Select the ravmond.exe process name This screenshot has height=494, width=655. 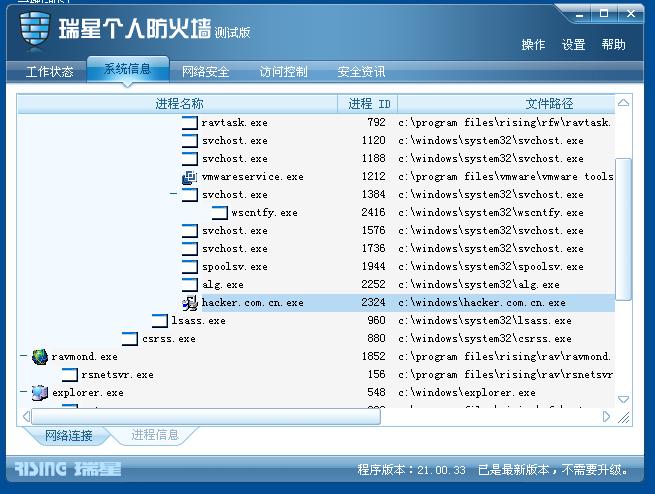[x=84, y=356]
